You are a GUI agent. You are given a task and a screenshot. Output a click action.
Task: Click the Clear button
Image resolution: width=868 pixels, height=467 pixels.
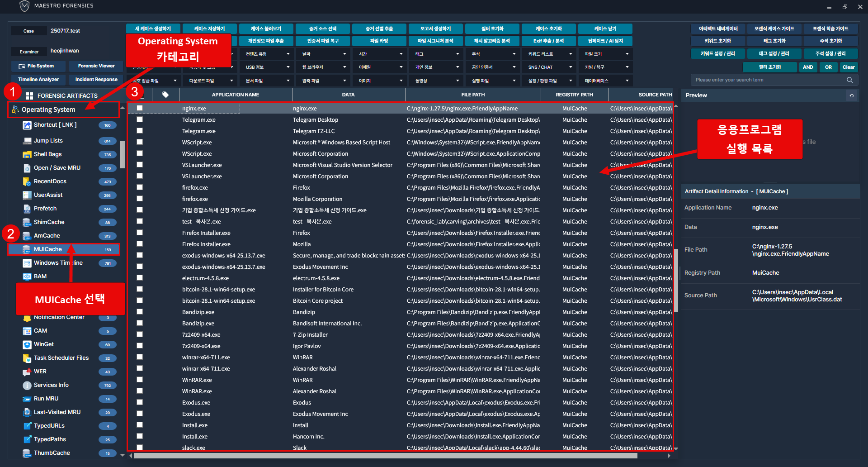849,67
